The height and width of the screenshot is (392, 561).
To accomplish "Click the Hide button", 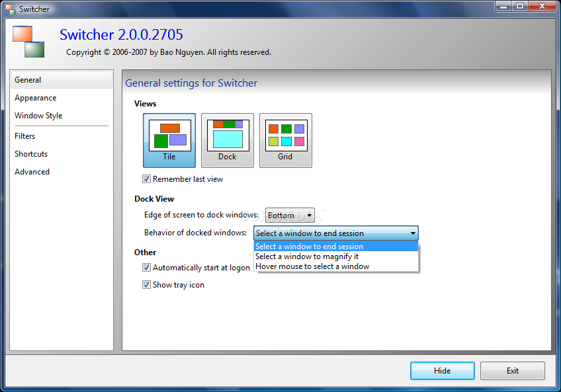I will [x=442, y=371].
